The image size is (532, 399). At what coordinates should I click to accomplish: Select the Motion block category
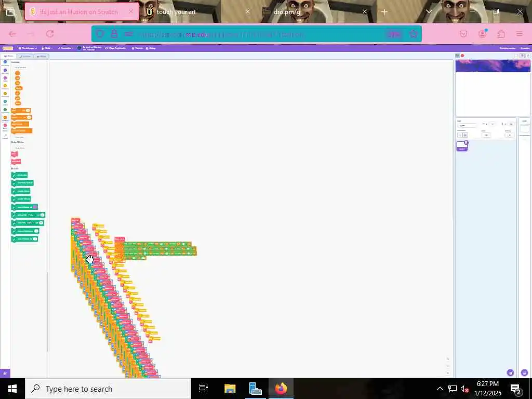[x=5, y=63]
